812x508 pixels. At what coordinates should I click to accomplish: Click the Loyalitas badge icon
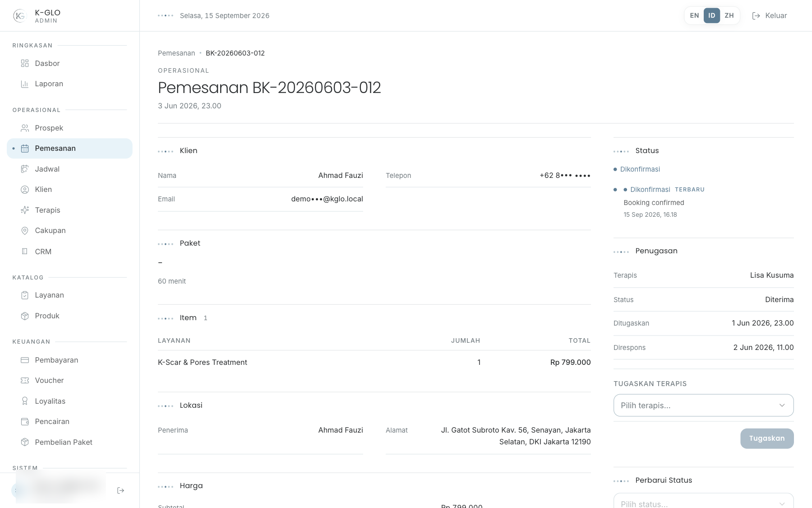25,401
